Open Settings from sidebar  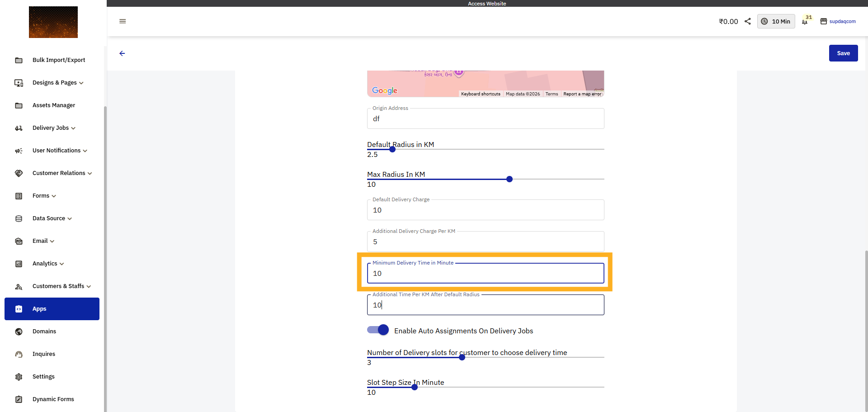coord(52,377)
